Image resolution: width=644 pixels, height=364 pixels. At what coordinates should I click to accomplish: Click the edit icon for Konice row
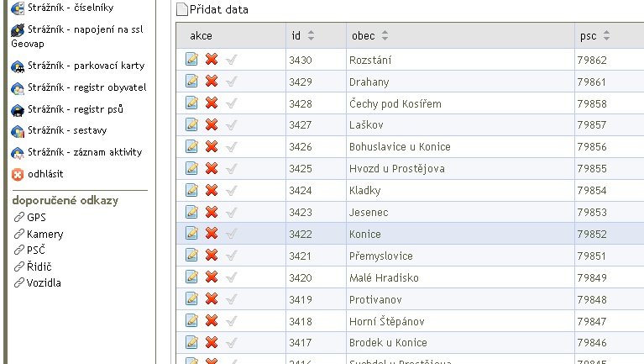(191, 233)
